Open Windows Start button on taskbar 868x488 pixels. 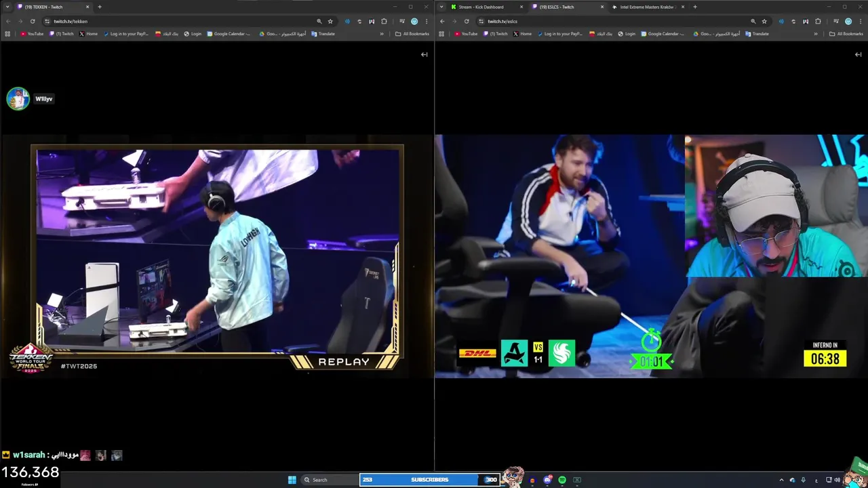click(292, 480)
